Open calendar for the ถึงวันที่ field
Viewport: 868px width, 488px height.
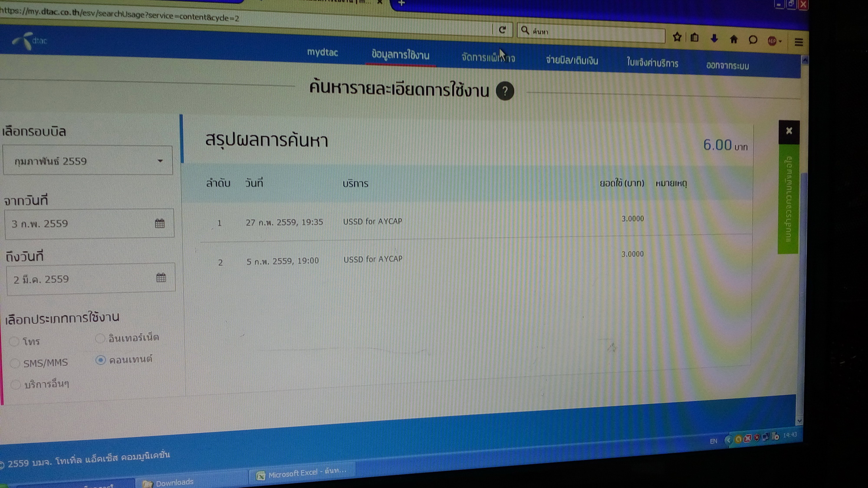coord(161,278)
